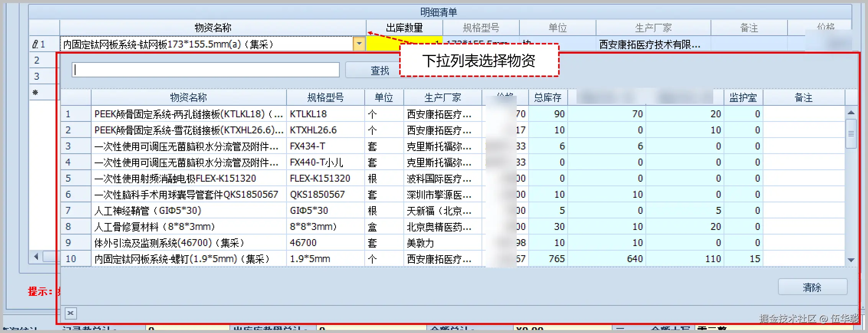868x333 pixels.
Task: Click manufacturer 波科国际医疗 cell
Action: tap(442, 178)
